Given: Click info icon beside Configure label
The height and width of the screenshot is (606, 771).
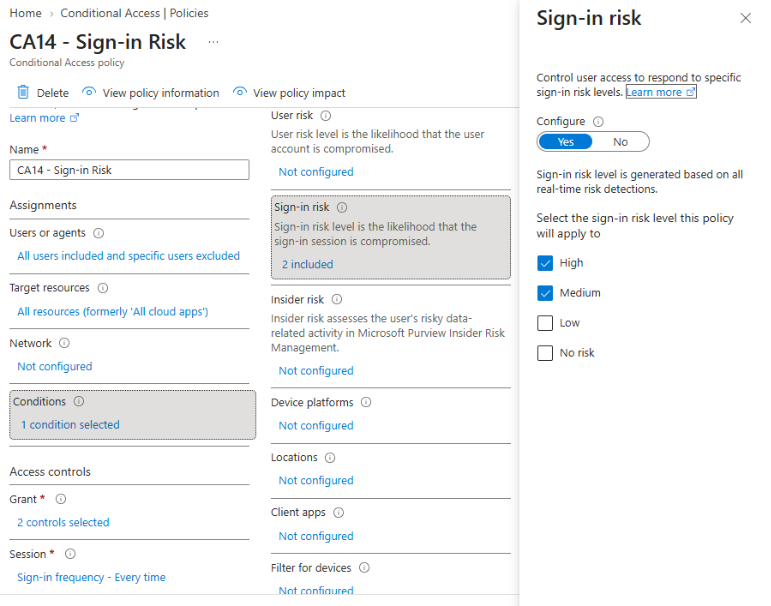Looking at the screenshot, I should coord(598,121).
